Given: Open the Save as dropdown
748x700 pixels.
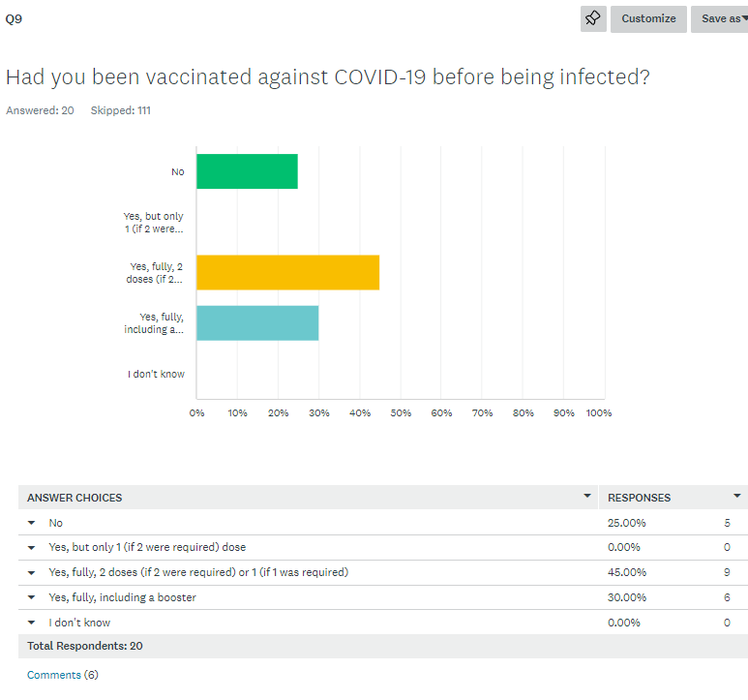Looking at the screenshot, I should tap(722, 18).
